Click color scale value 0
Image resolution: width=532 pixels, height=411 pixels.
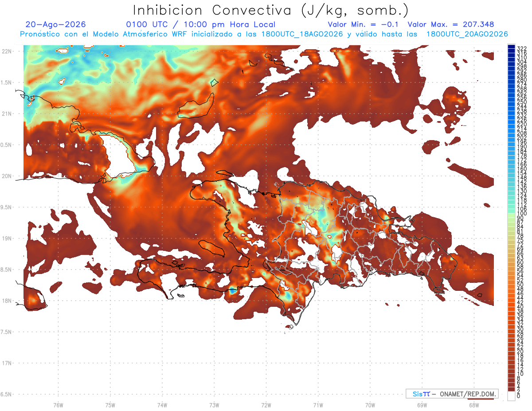518,396
